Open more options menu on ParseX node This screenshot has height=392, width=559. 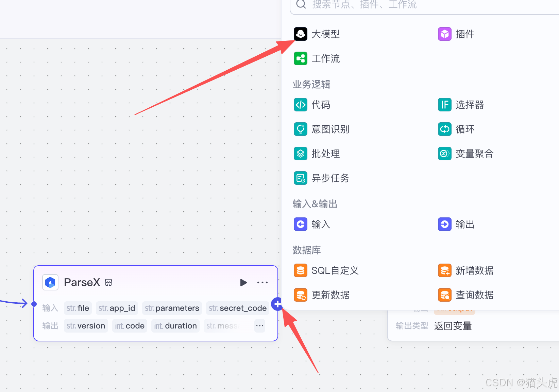(262, 282)
